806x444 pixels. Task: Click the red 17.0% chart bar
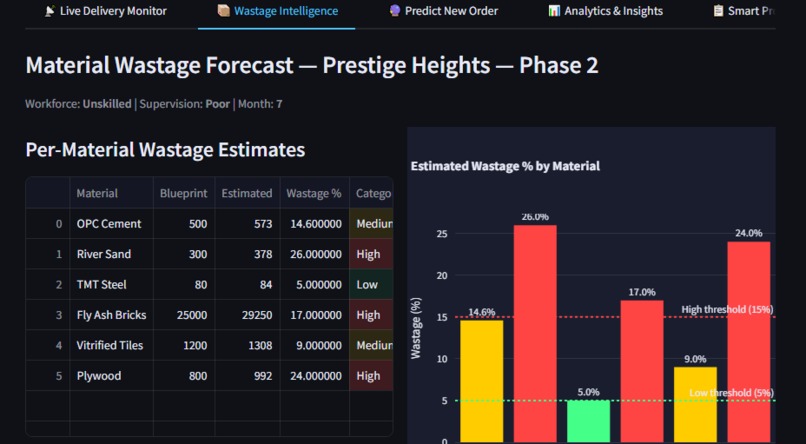[642, 371]
